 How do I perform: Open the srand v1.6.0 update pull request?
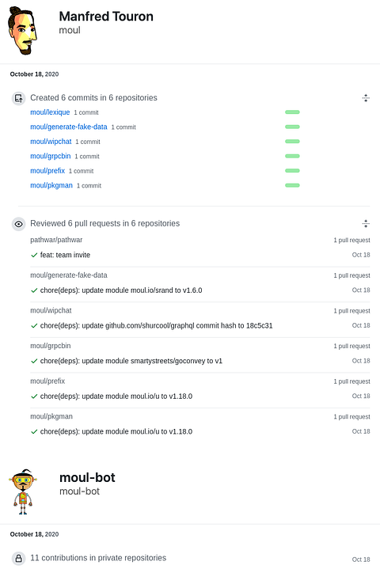click(x=121, y=290)
